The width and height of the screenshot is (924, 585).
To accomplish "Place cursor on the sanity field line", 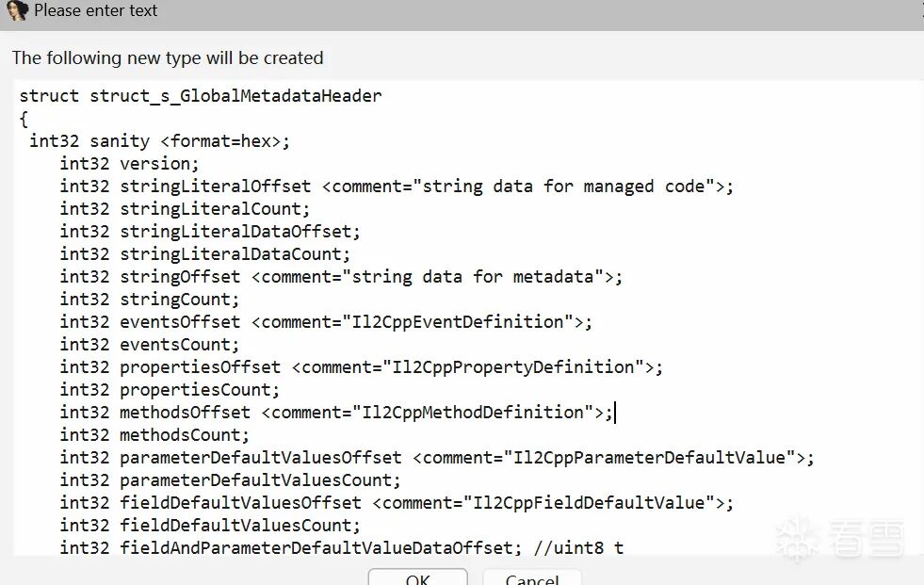I will coord(119,141).
